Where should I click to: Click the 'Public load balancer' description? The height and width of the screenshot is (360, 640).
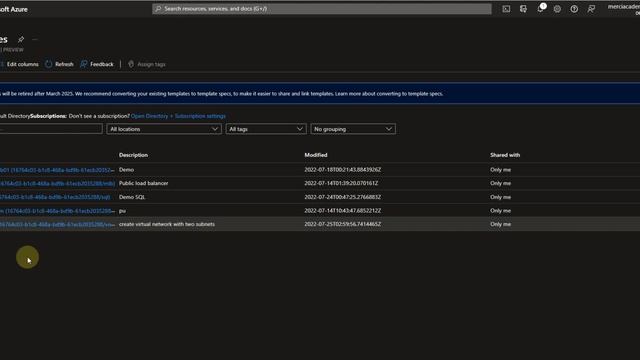click(x=143, y=183)
